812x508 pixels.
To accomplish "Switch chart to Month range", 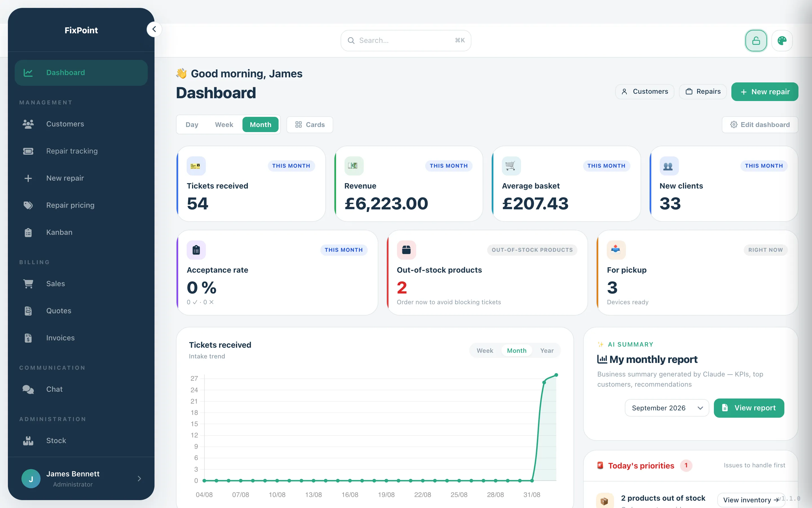I will (x=517, y=351).
